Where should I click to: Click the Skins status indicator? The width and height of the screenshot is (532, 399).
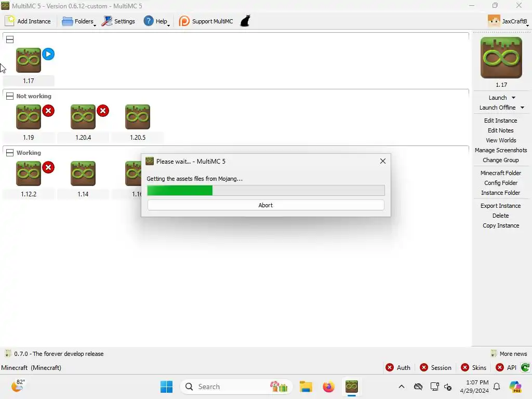tap(473, 367)
